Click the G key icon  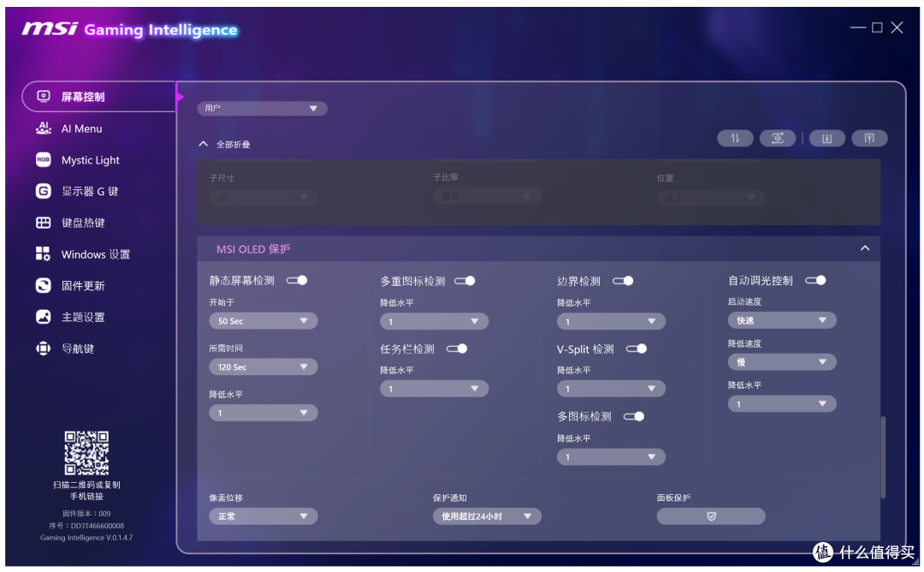(43, 190)
